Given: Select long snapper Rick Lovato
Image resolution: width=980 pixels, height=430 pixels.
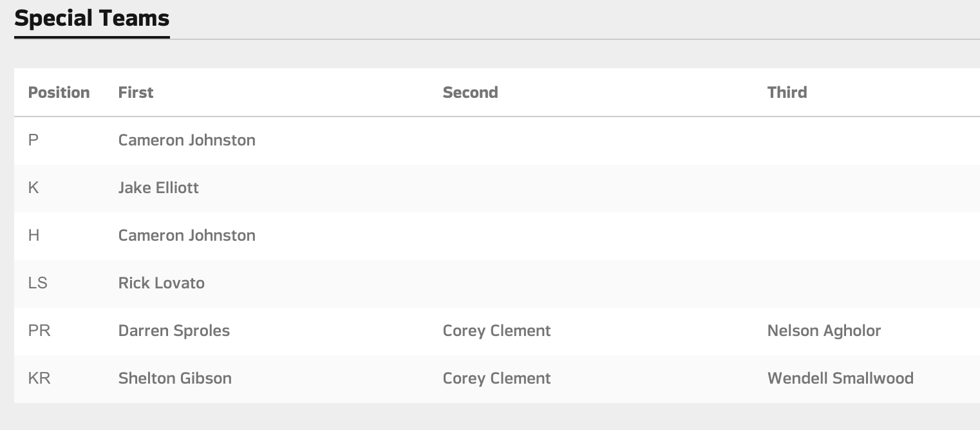Looking at the screenshot, I should 161,283.
